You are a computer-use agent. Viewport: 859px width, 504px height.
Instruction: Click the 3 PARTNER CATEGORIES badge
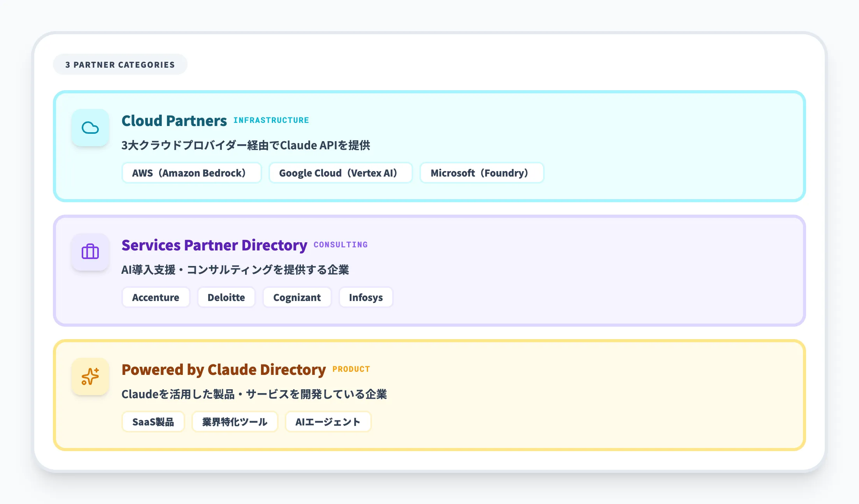(x=120, y=65)
